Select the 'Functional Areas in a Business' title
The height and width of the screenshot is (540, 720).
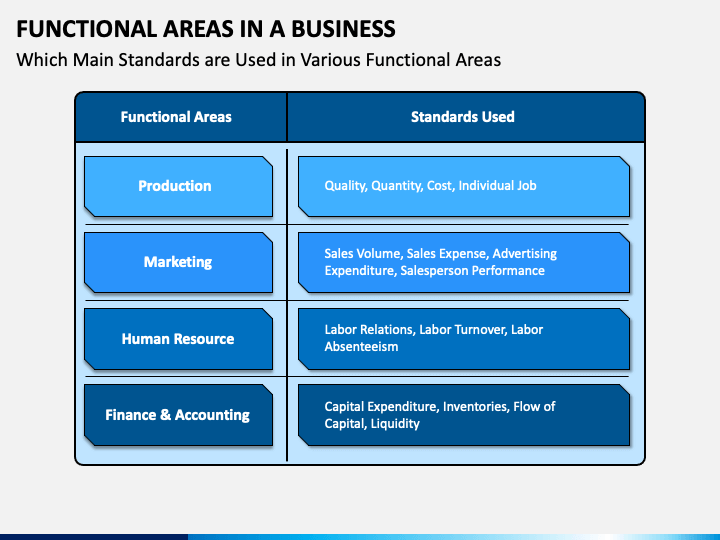(x=206, y=29)
